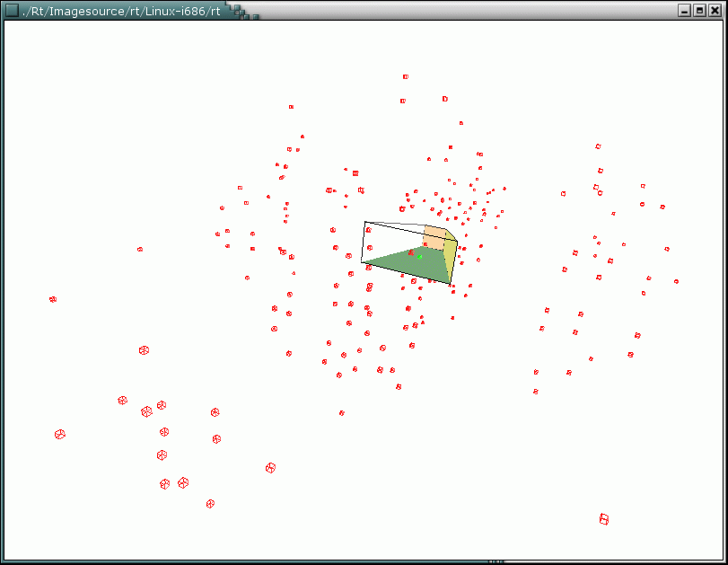Select the rightmost red cube marker
Screen dimensions: 728x565
coord(676,281)
